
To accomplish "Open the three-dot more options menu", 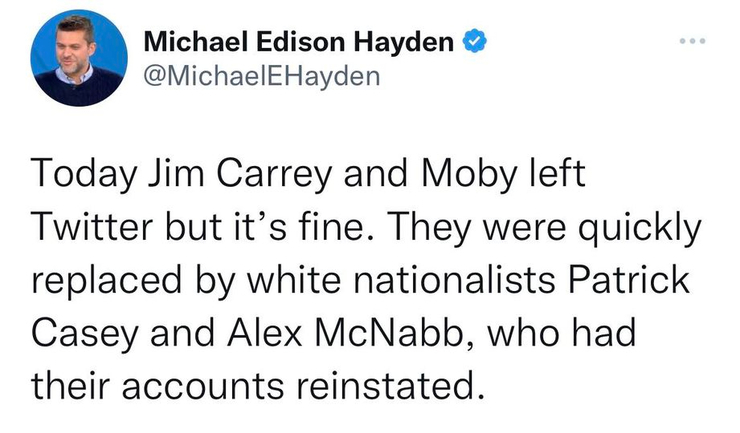I will tap(692, 41).
